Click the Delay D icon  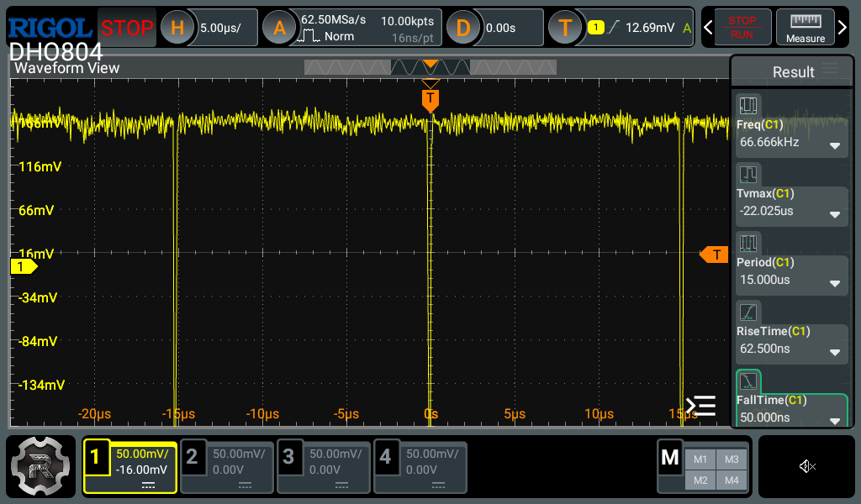click(x=462, y=28)
